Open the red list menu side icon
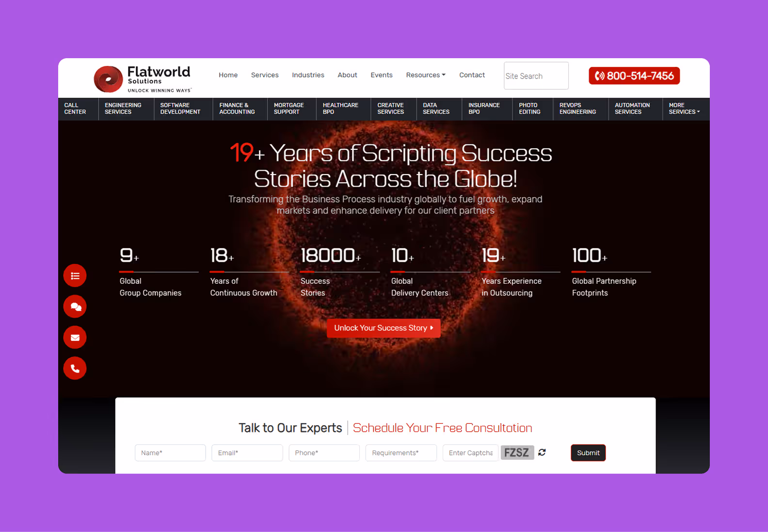Image resolution: width=768 pixels, height=532 pixels. (75, 275)
